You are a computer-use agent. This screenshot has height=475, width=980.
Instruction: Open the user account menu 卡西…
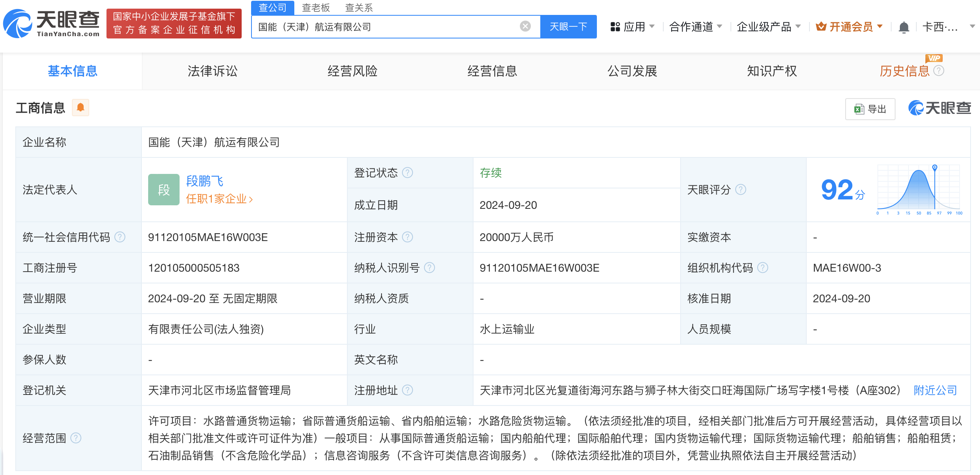coord(940,27)
